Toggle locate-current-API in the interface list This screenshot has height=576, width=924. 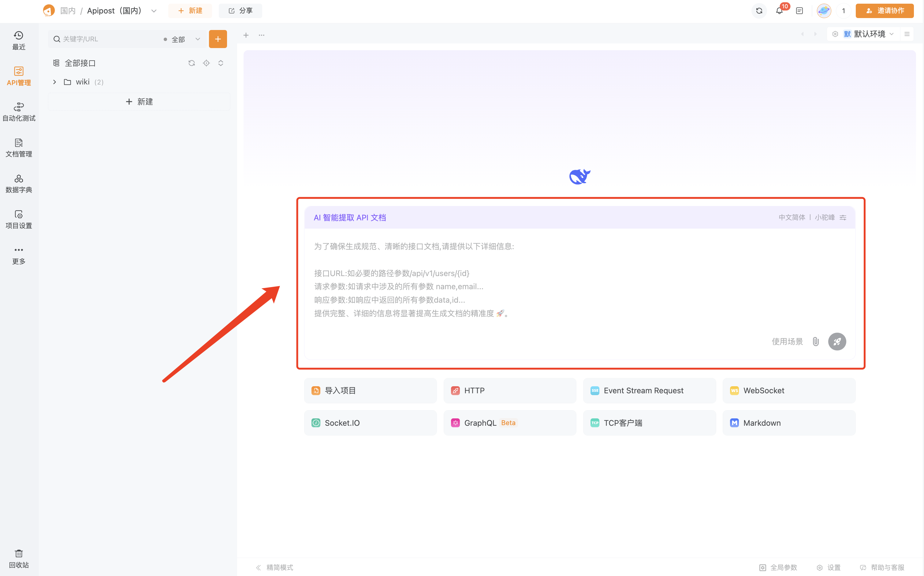[206, 63]
